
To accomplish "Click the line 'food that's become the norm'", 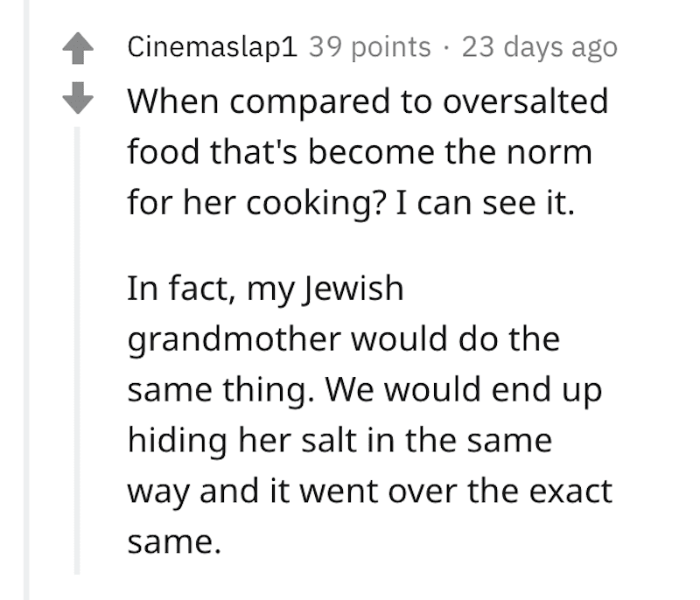I will pos(360,151).
